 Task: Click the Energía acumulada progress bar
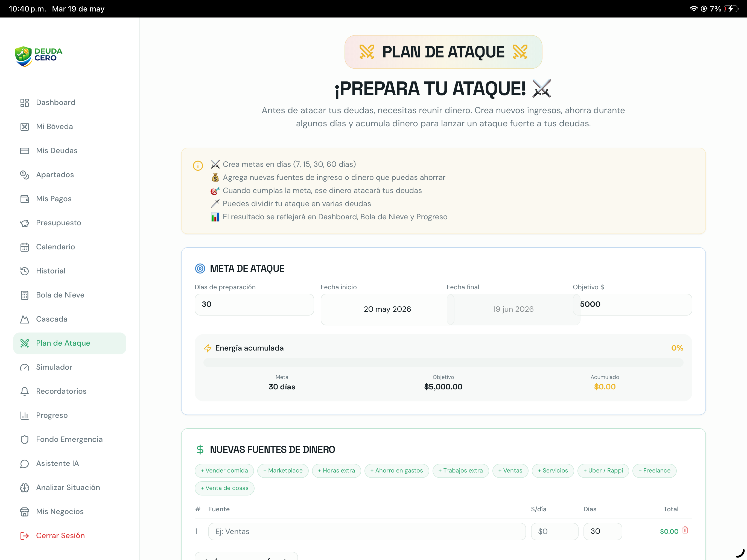click(443, 363)
